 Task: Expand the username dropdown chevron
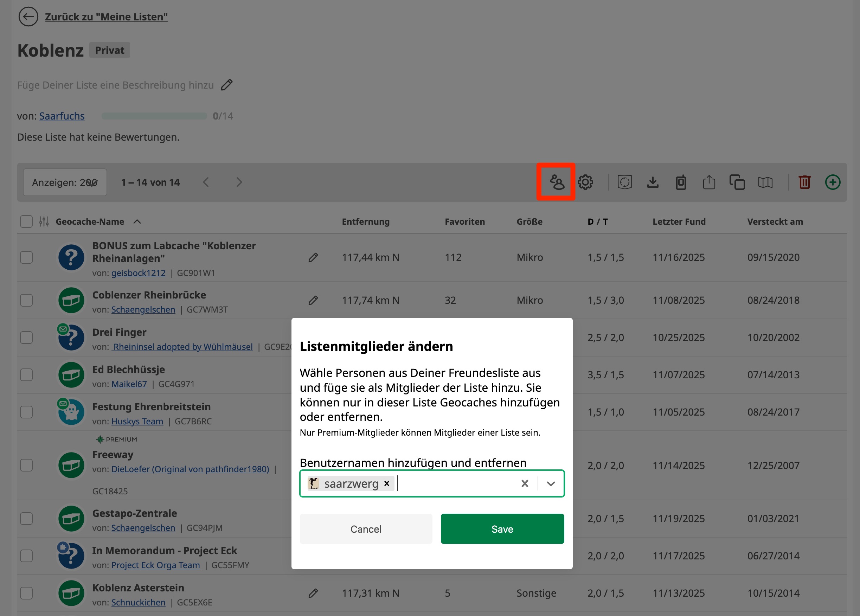[x=551, y=484]
